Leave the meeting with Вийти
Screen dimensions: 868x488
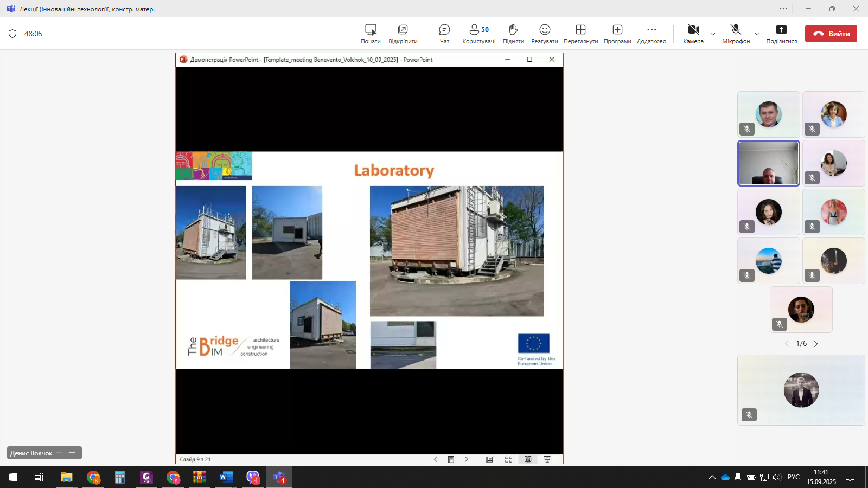[x=831, y=34]
